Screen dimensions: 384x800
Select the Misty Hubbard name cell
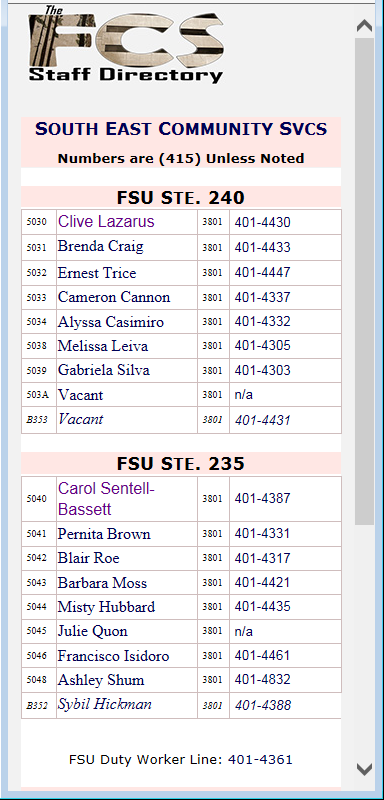(x=126, y=607)
